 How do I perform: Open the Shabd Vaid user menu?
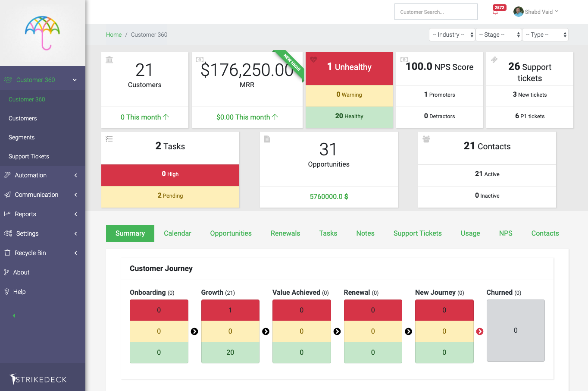click(x=536, y=12)
